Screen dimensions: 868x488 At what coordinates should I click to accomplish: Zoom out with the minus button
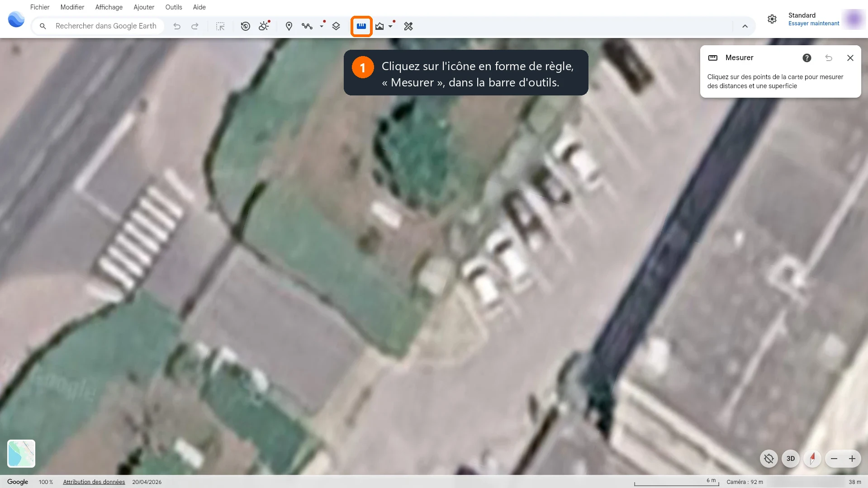[x=834, y=459]
